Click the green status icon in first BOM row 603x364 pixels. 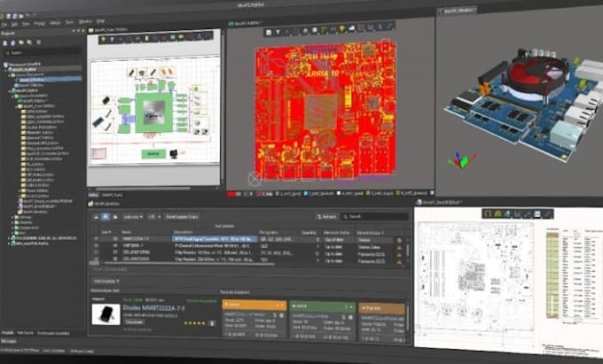point(399,240)
